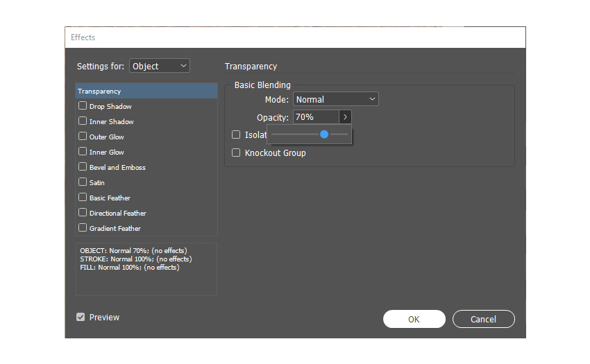Open the Settings for Object dropdown
The image size is (590, 364).
click(160, 66)
